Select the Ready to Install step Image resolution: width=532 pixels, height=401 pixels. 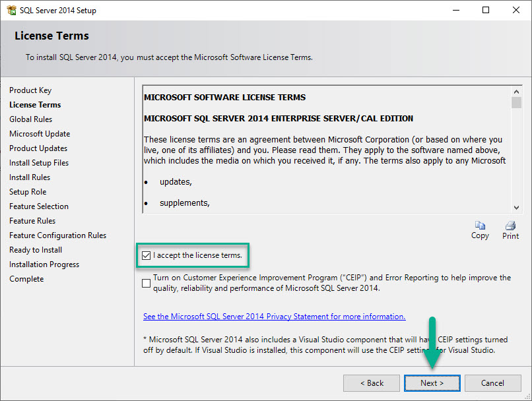[36, 250]
